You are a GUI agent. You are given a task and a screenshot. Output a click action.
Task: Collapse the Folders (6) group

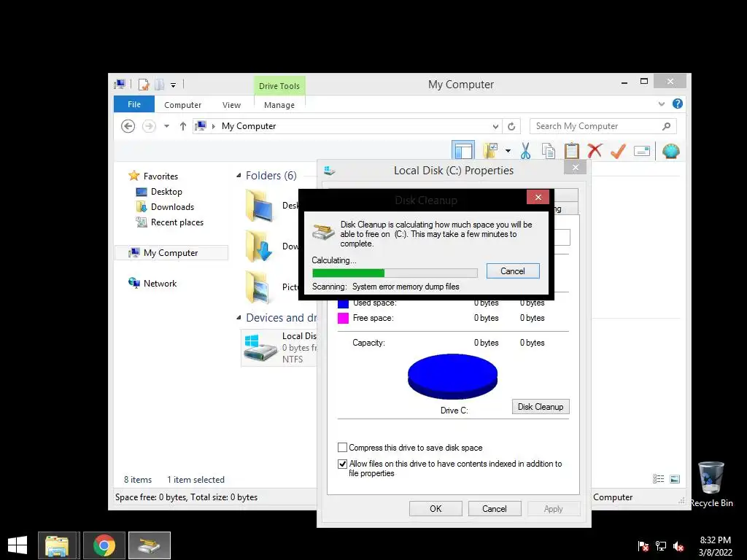[239, 176]
